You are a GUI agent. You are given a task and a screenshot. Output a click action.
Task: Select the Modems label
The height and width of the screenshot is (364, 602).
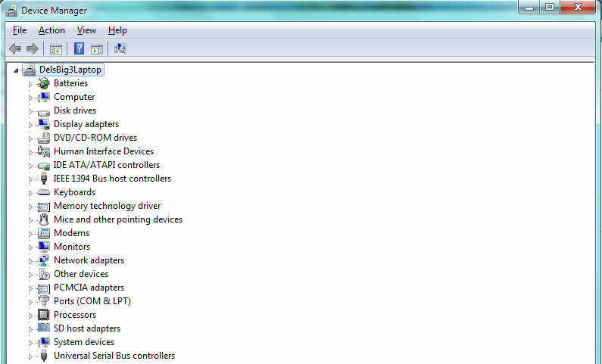[71, 233]
